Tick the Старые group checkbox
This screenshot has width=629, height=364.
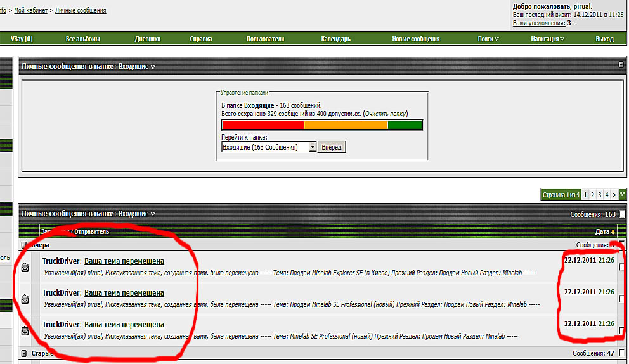[x=622, y=353]
